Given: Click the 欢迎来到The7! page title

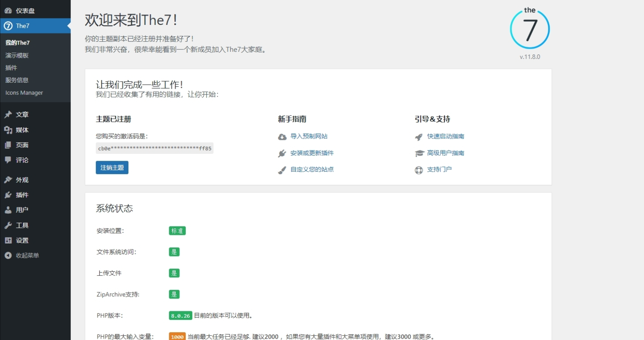Looking at the screenshot, I should click(x=131, y=20).
